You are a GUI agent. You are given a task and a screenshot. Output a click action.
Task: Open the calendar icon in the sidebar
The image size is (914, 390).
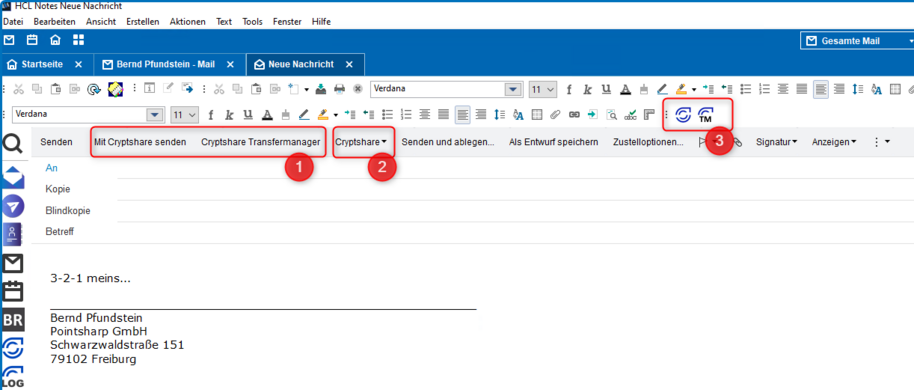(x=13, y=291)
